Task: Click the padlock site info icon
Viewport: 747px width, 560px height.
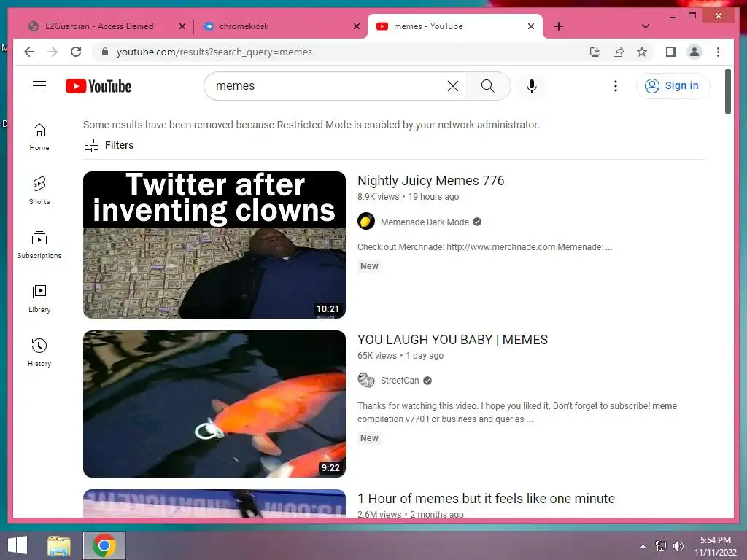Action: 105,52
